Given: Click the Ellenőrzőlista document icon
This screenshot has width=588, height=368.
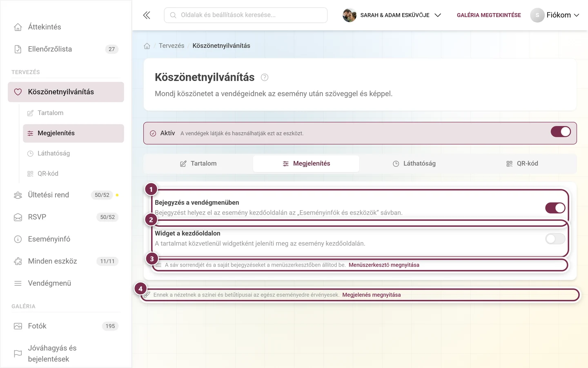Looking at the screenshot, I should pyautogui.click(x=18, y=49).
